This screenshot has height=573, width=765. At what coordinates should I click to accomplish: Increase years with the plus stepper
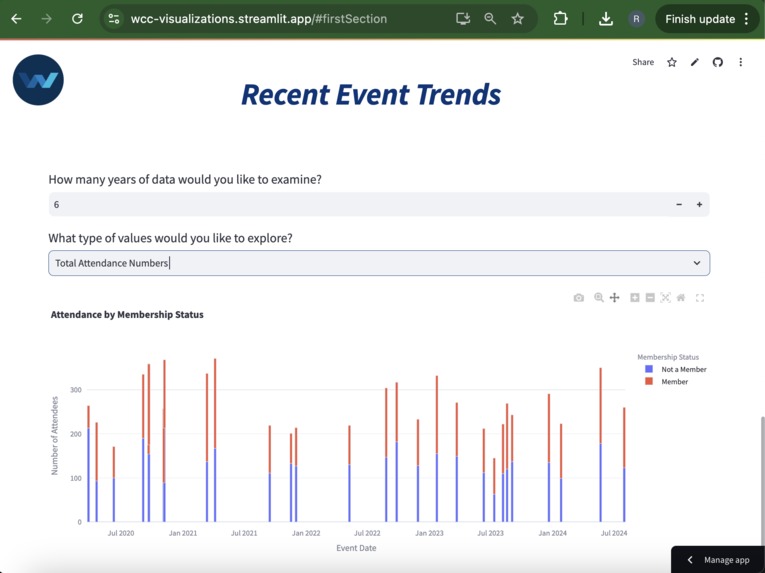point(699,205)
